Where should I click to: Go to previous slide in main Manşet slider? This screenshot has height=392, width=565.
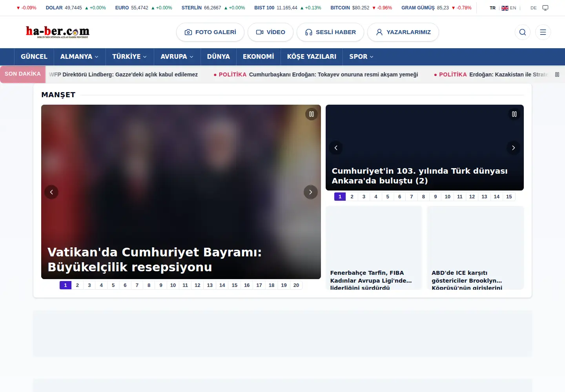(x=51, y=192)
